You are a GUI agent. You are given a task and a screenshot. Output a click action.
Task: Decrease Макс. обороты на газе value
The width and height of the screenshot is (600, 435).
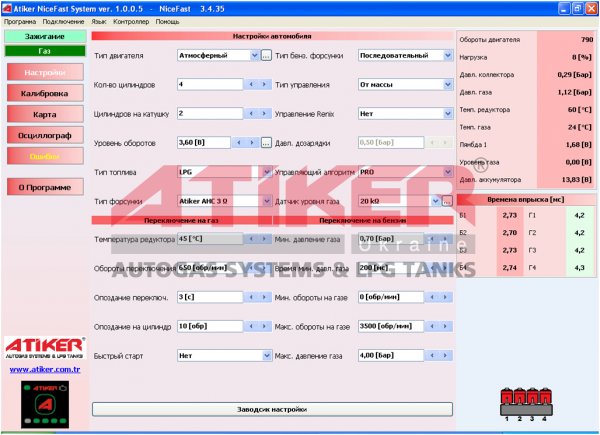pyautogui.click(x=432, y=326)
